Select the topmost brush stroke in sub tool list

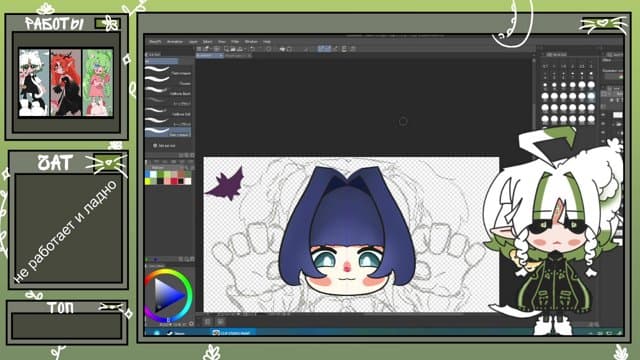168,71
